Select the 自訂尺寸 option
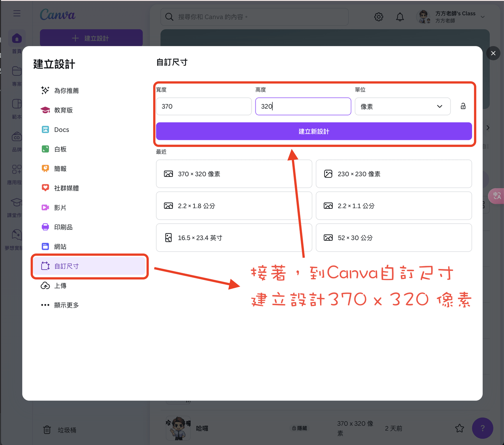504x445 pixels. [89, 266]
